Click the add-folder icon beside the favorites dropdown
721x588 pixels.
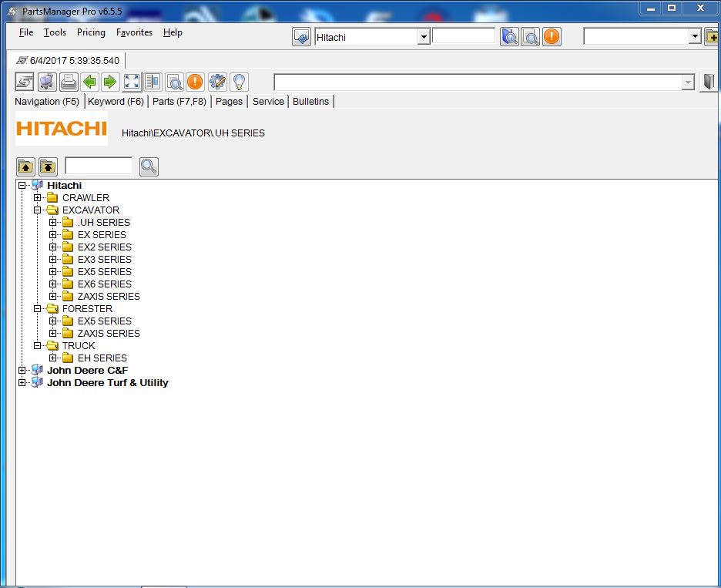click(x=712, y=36)
